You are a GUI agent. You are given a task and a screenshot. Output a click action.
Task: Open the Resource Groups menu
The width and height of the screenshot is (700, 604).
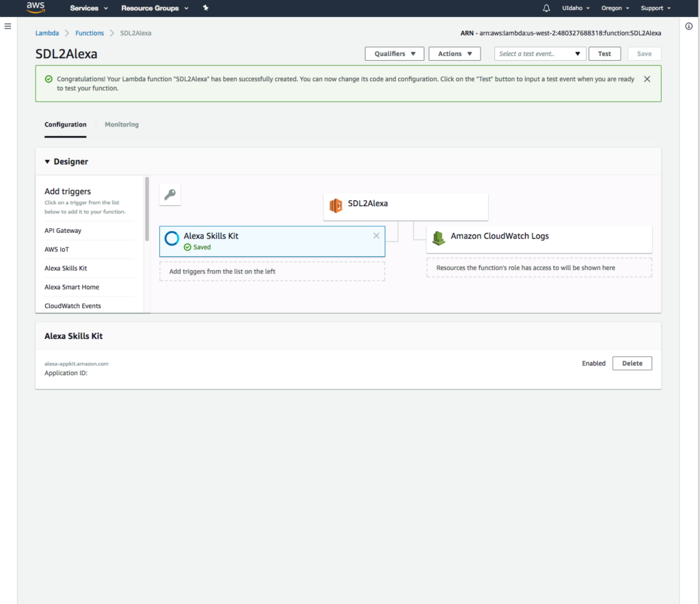(155, 8)
